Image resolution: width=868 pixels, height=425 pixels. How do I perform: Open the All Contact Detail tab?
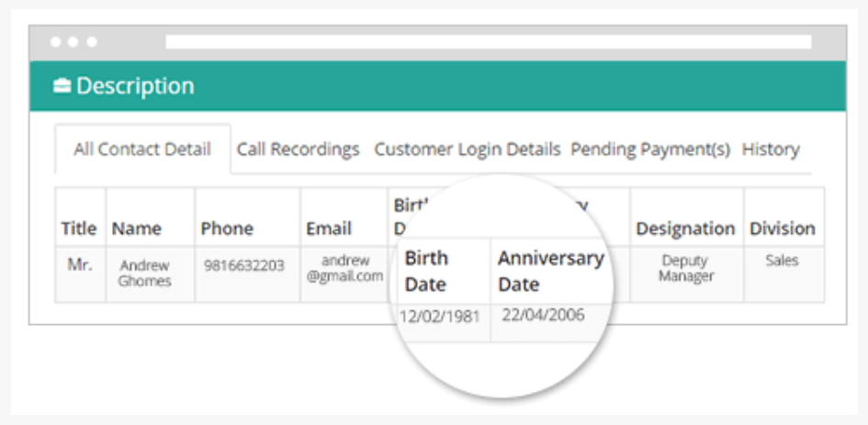pos(142,150)
